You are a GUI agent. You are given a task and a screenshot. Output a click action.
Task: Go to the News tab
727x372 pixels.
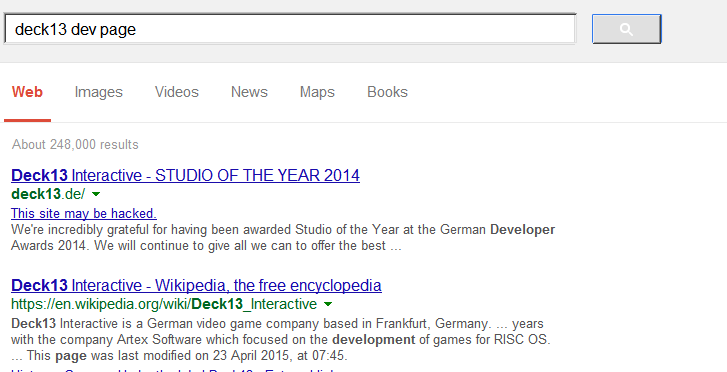(249, 92)
